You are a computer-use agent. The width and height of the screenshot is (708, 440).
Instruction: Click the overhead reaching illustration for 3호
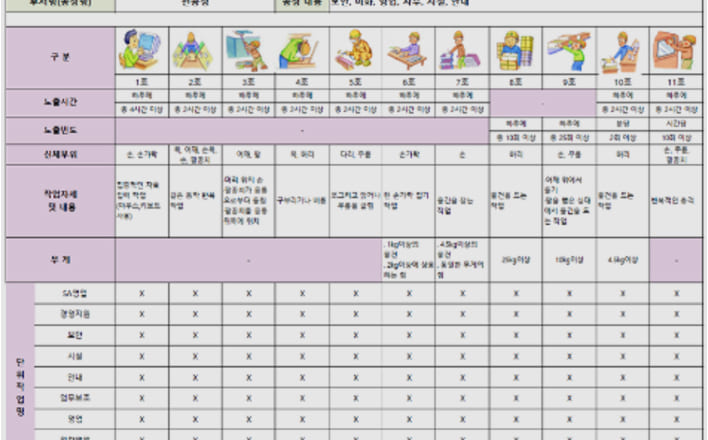pyautogui.click(x=248, y=49)
